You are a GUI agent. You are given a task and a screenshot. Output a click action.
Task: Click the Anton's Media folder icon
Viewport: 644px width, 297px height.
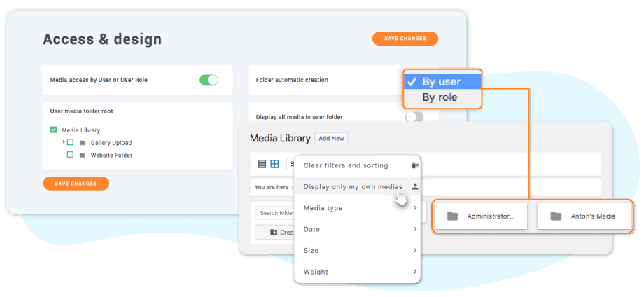556,216
